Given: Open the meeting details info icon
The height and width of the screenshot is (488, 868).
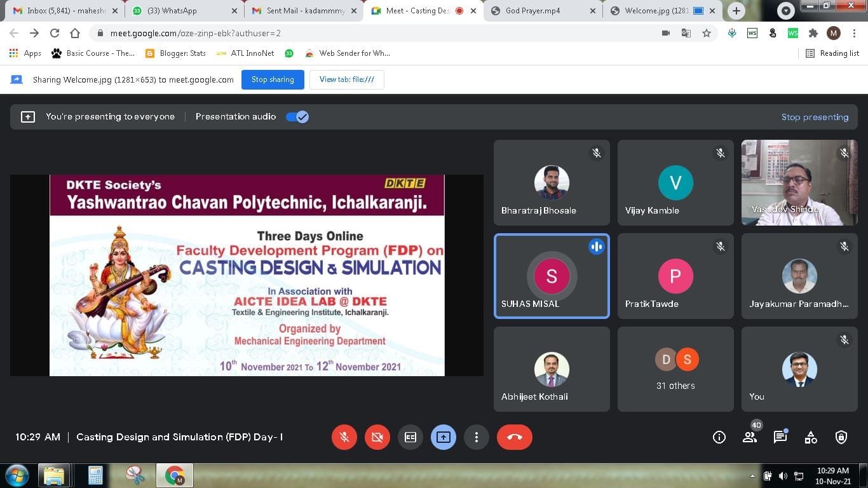Looking at the screenshot, I should tap(719, 437).
